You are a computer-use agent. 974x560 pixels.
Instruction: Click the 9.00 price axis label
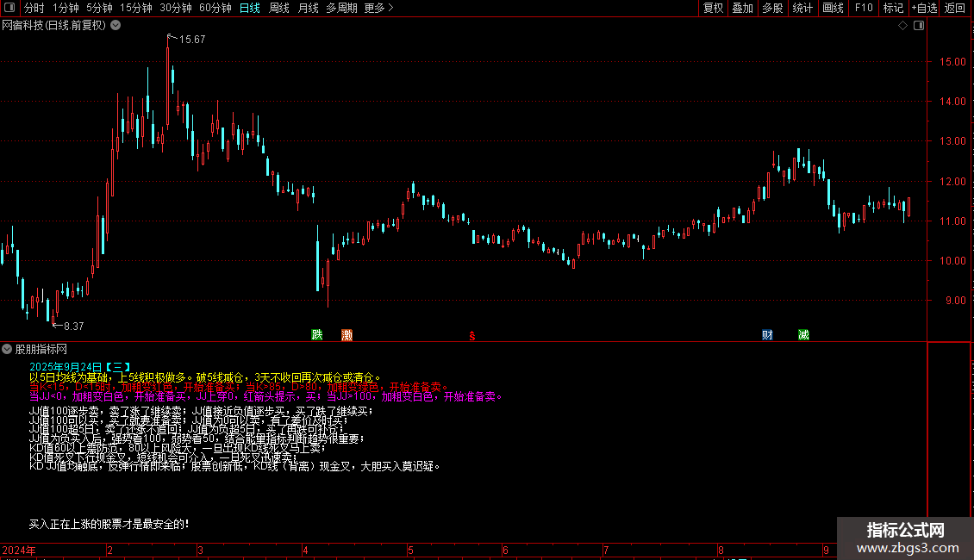(955, 300)
